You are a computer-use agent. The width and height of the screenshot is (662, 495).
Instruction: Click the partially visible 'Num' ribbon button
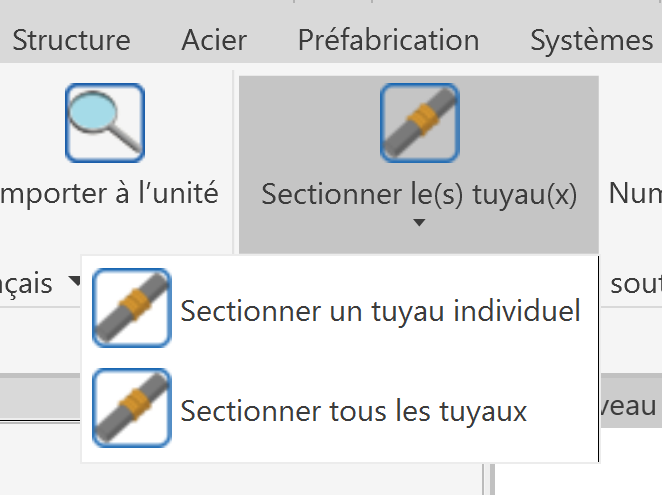coord(635,193)
